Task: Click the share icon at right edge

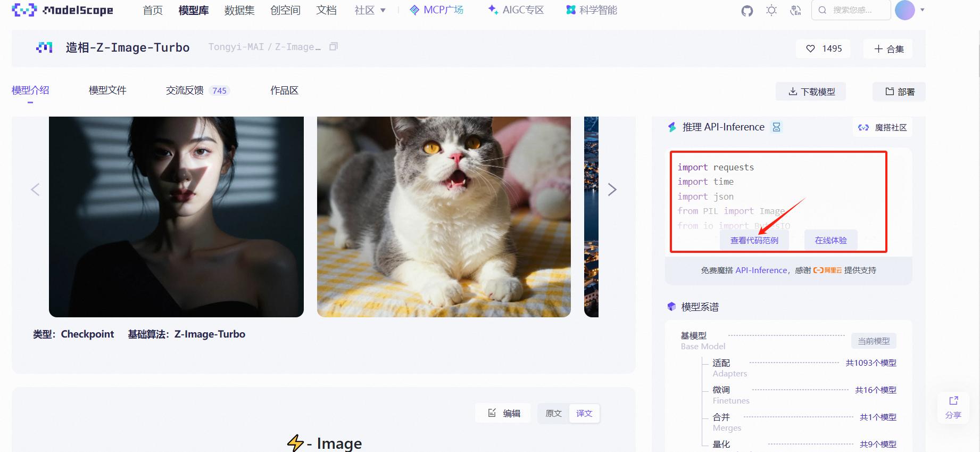Action: click(x=953, y=407)
